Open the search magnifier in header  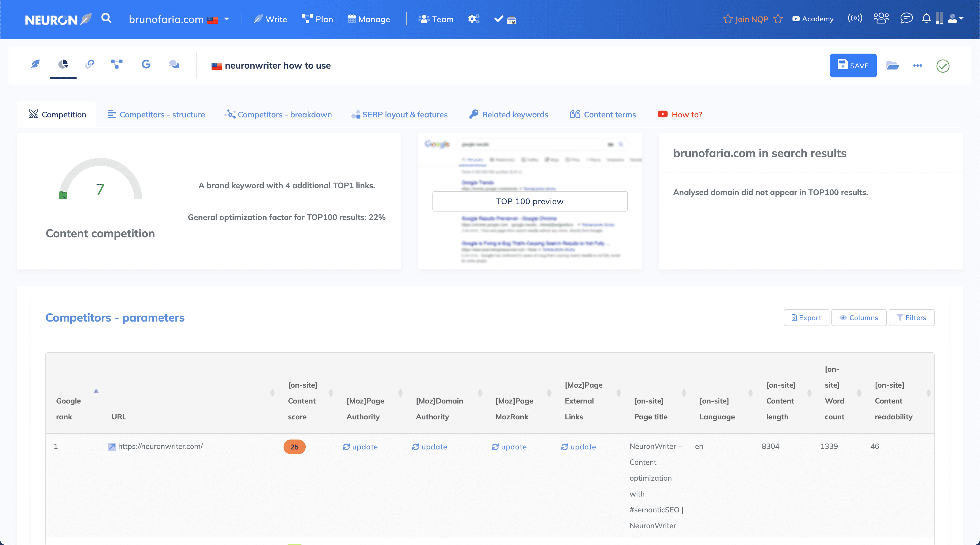pos(107,18)
